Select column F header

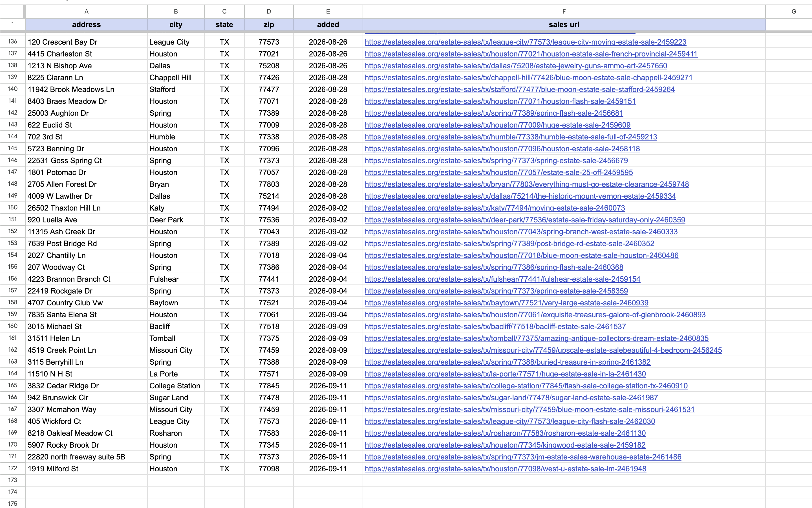click(564, 11)
